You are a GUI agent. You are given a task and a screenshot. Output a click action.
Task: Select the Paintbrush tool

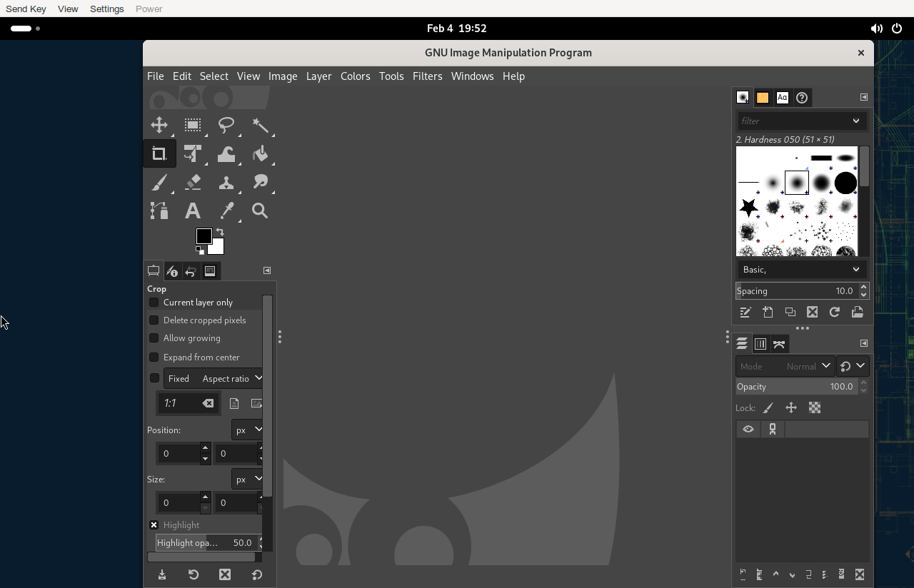159,182
